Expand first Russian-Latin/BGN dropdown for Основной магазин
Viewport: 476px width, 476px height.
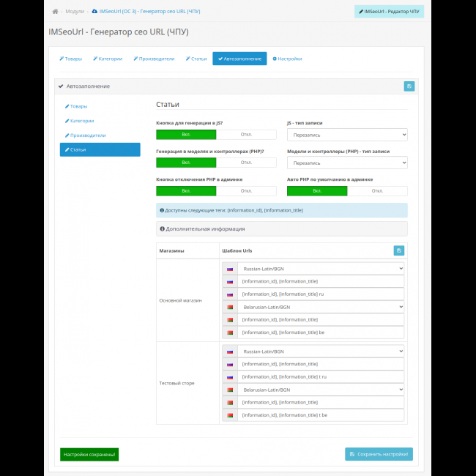[321, 269]
